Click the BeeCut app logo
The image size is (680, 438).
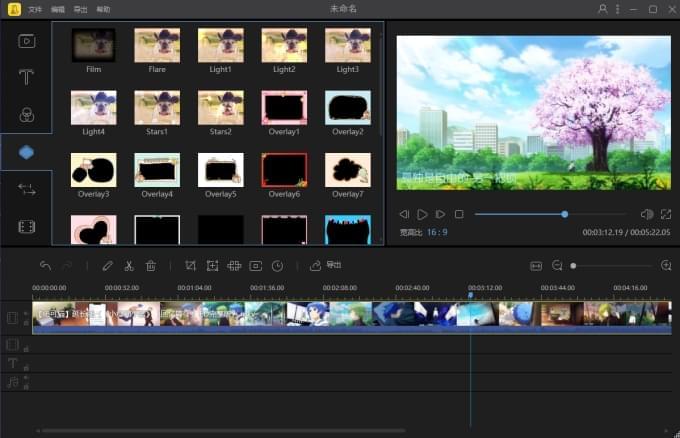point(14,9)
